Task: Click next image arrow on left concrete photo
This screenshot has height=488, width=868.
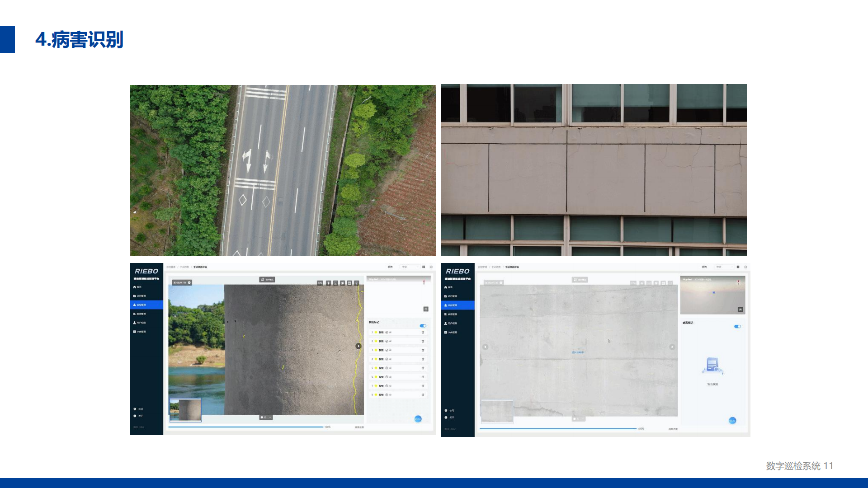Action: point(359,346)
